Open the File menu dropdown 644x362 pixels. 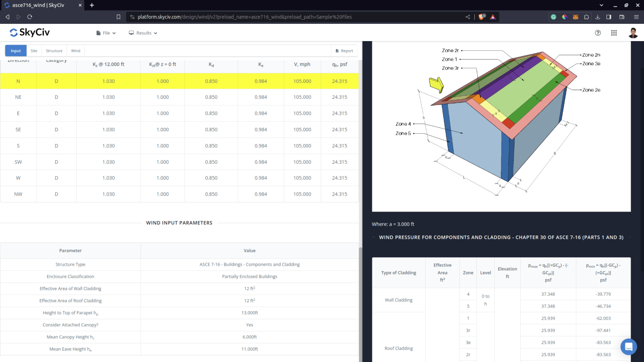[106, 33]
